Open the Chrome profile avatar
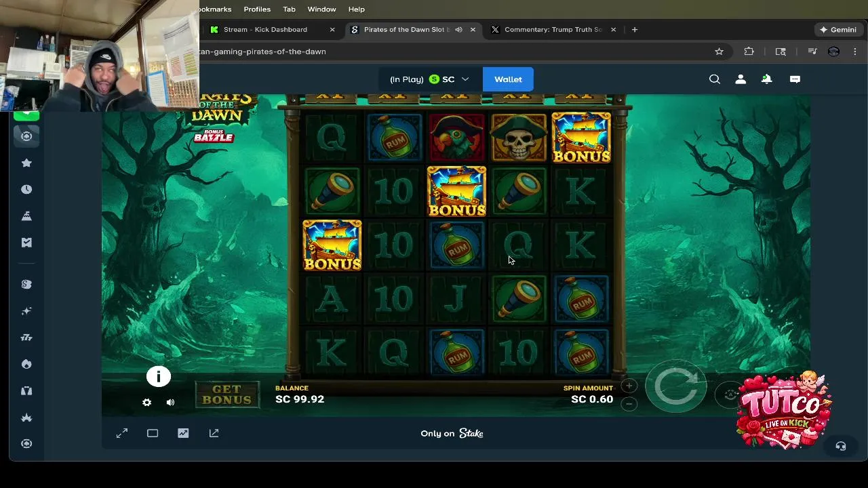868x488 pixels. 834,52
